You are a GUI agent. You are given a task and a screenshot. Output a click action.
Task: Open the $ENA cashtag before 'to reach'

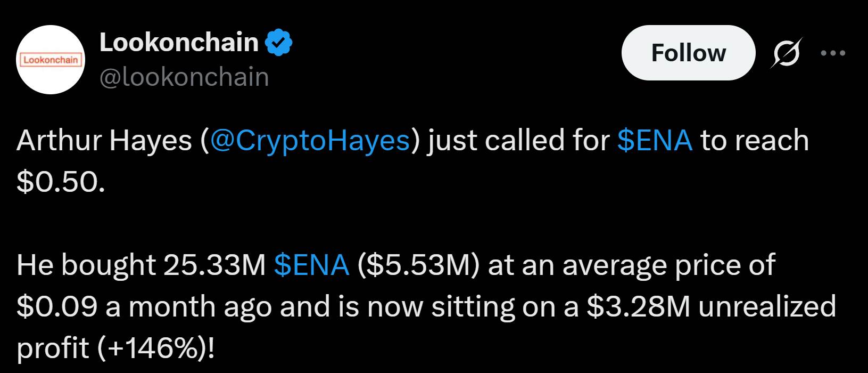click(x=655, y=140)
